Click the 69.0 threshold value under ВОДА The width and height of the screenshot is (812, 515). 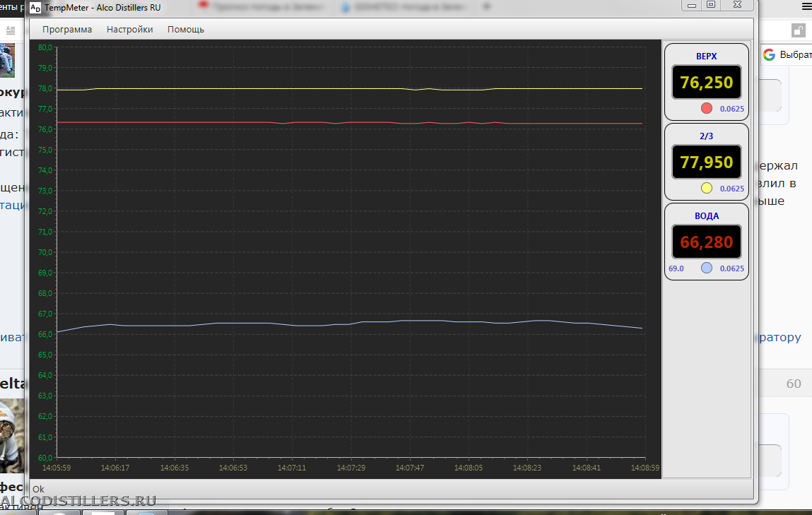pyautogui.click(x=676, y=268)
